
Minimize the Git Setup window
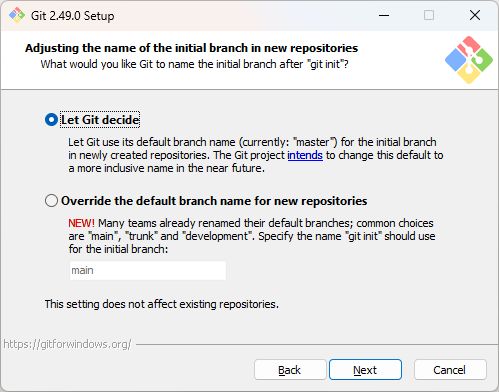384,15
